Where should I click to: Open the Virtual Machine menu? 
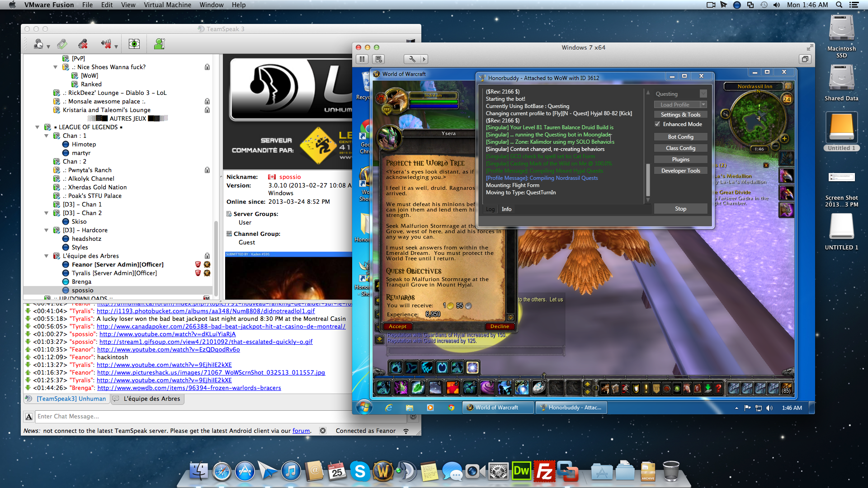pos(167,5)
